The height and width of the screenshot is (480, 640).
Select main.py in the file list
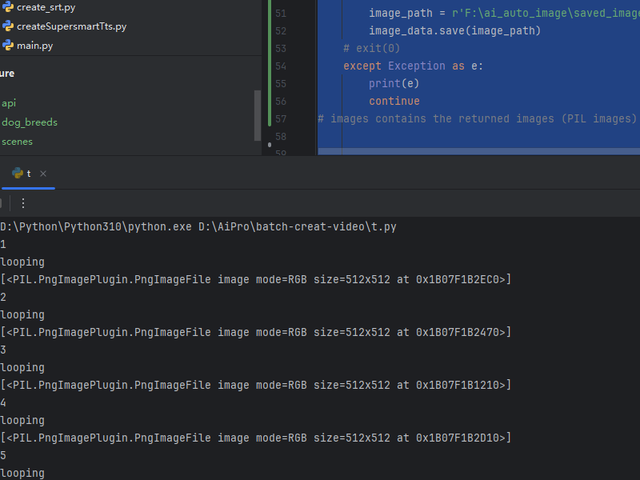tap(35, 45)
